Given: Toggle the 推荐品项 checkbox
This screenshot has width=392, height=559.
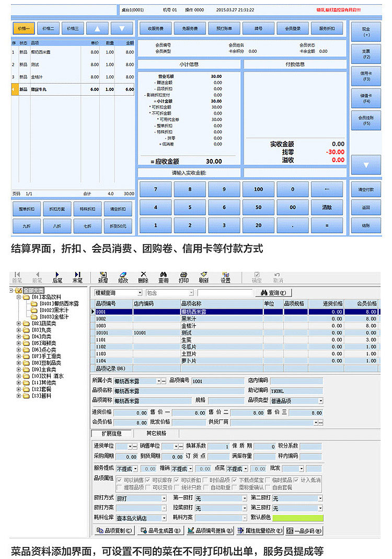Looking at the screenshot, I should point(119,487).
